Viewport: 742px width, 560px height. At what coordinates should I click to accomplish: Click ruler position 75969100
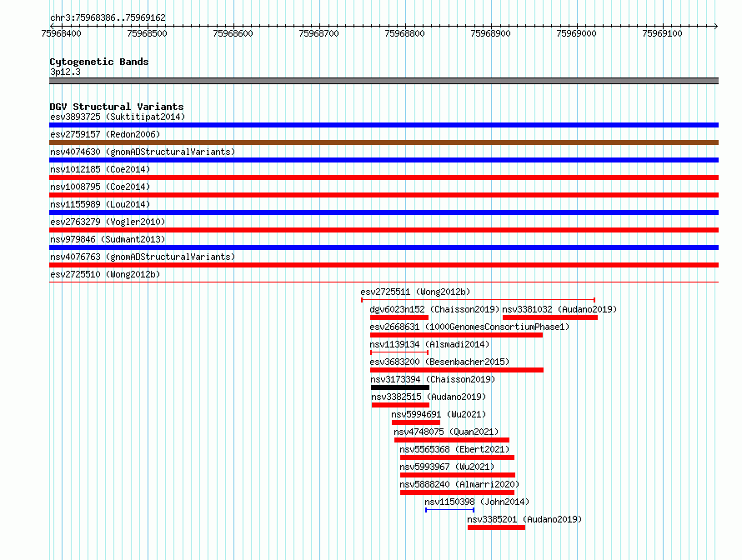662,33
